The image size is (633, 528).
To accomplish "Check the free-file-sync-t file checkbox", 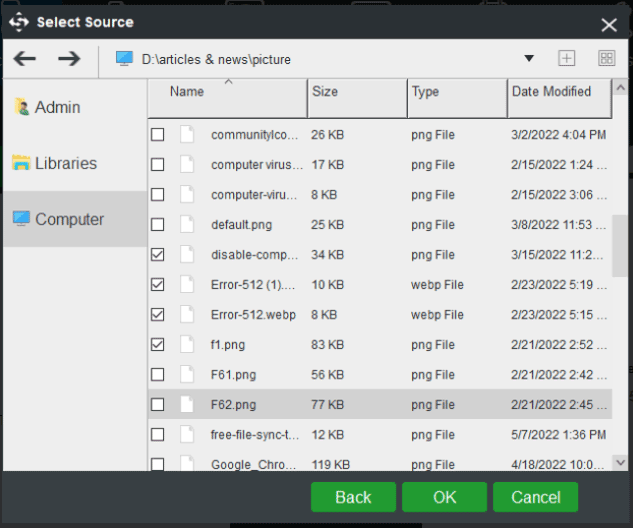I will click(x=157, y=435).
